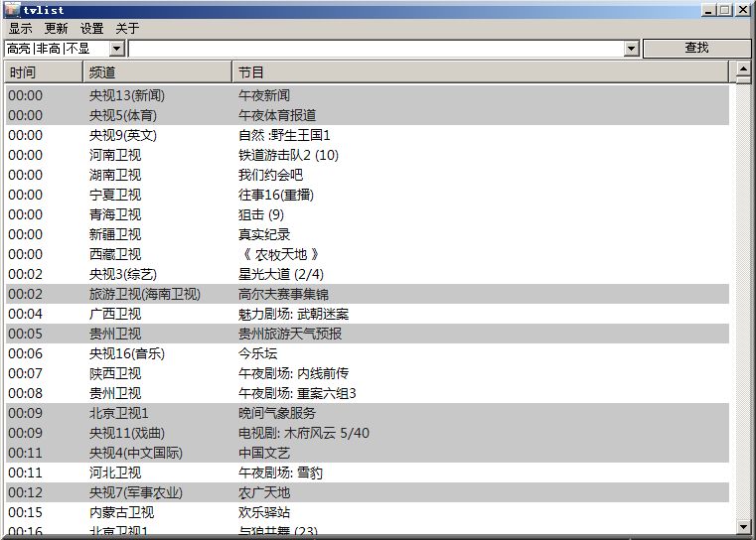Click the 青海卫视 channel cell

(x=115, y=214)
